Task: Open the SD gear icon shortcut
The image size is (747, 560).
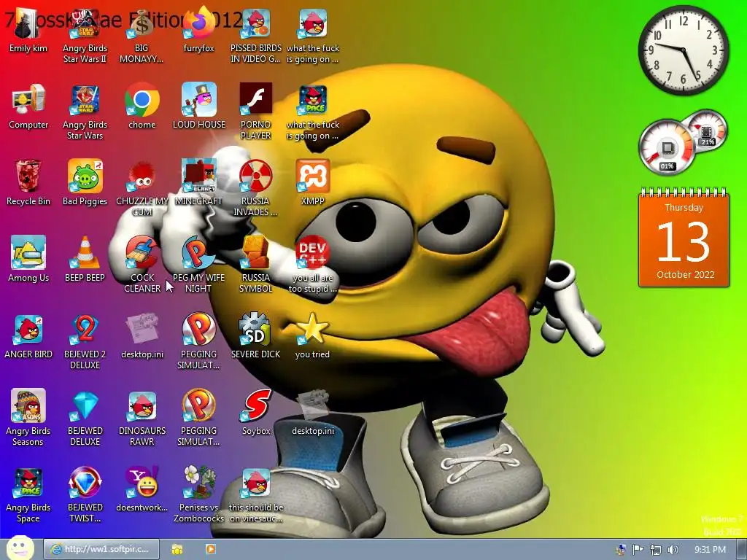Action: click(x=256, y=337)
